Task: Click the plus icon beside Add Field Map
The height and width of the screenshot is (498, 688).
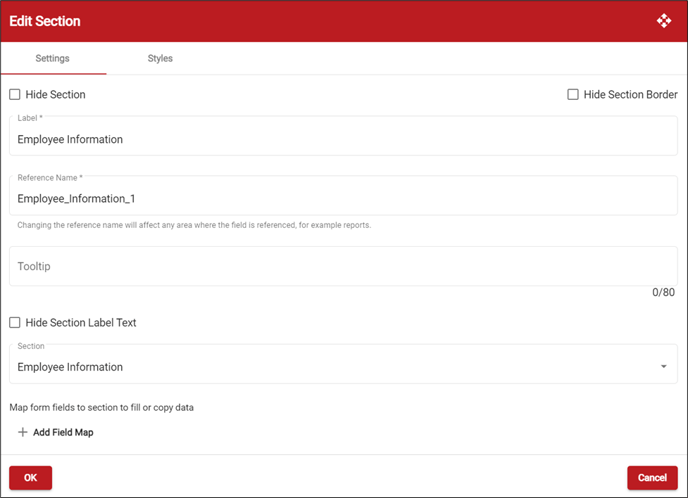Action: 22,432
